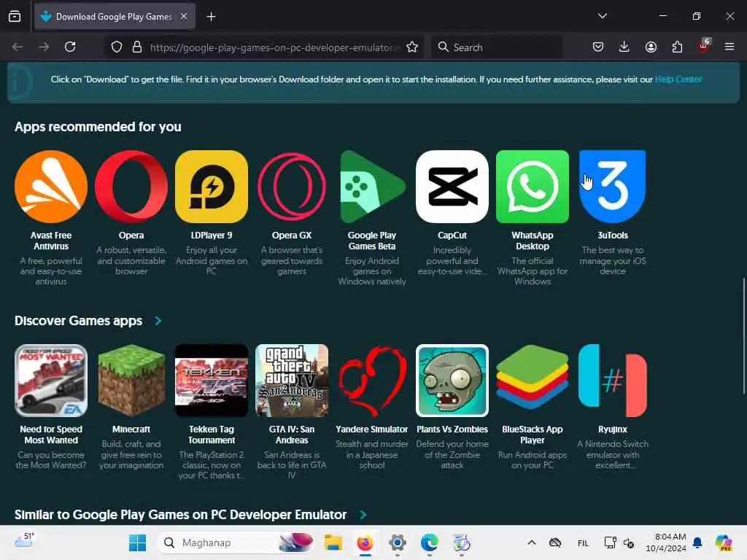This screenshot has height=560, width=747.
Task: Click the page vertical scrollbar
Action: 743,335
